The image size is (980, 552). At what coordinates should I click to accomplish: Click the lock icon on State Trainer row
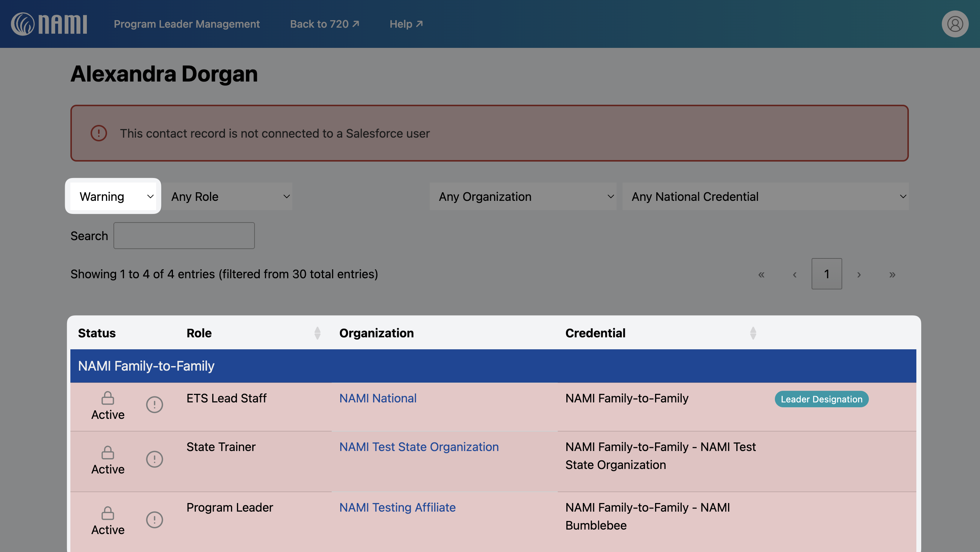point(108,453)
